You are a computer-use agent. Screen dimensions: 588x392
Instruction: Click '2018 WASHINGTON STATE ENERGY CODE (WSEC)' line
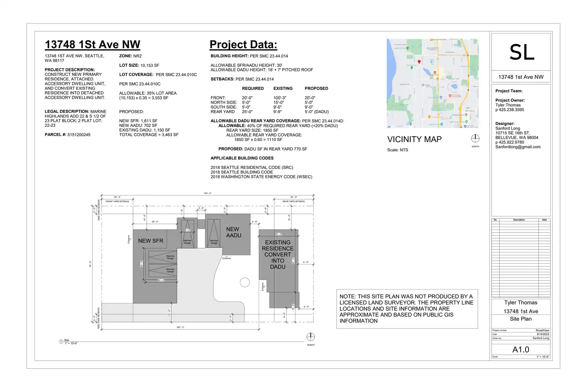click(261, 177)
